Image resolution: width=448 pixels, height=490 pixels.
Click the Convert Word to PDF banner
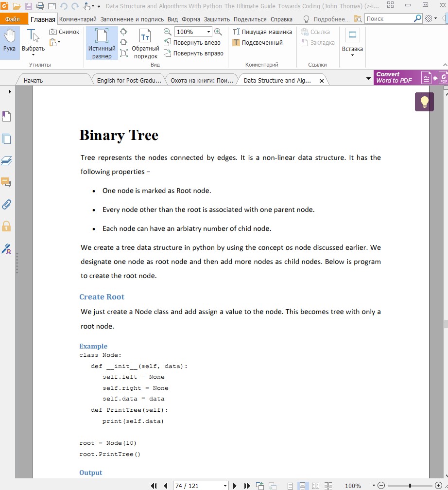pyautogui.click(x=411, y=77)
